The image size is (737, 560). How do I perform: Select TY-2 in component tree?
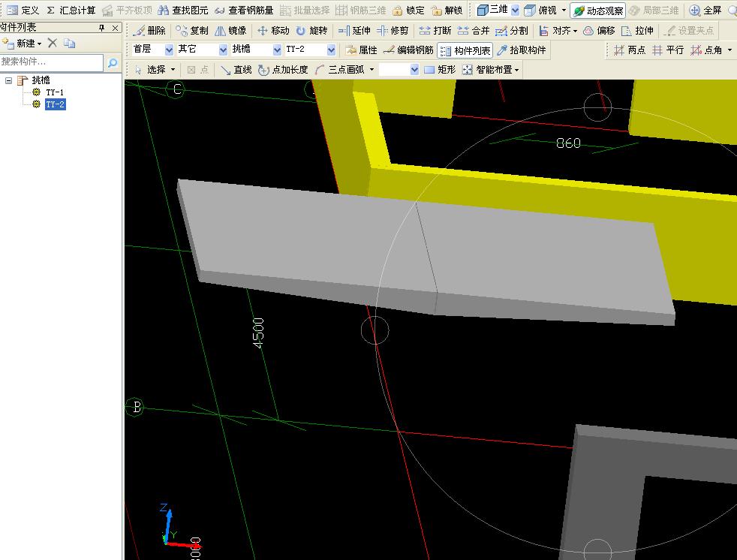pyautogui.click(x=55, y=104)
